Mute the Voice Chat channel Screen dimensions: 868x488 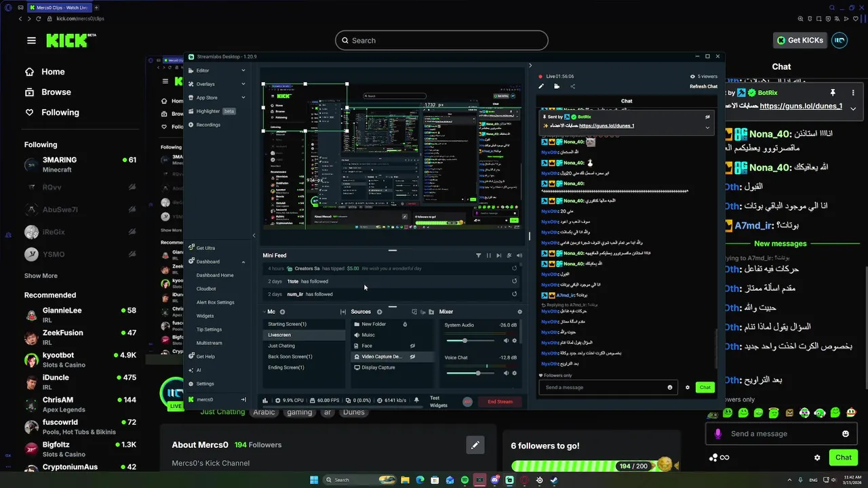(x=506, y=373)
